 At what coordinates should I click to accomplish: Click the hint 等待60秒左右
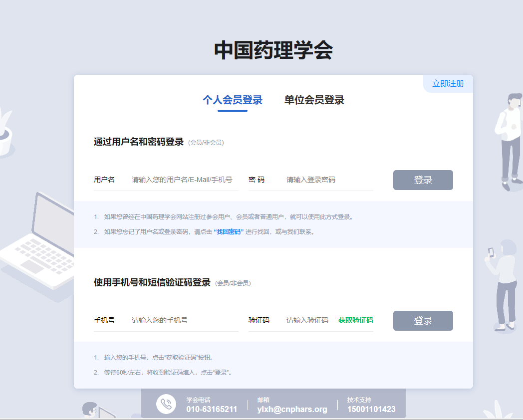pyautogui.click(x=168, y=372)
